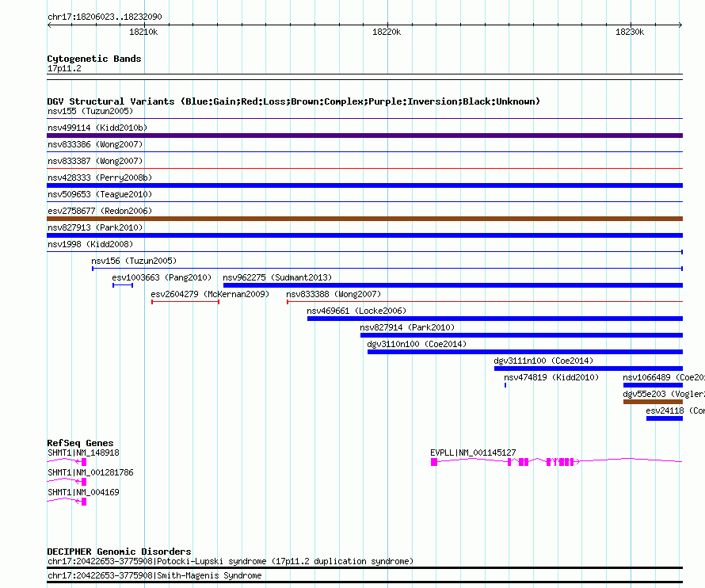Screen dimensions: 705x588
Task: Click the blue nsv428333 gain bar
Action: 364,185
